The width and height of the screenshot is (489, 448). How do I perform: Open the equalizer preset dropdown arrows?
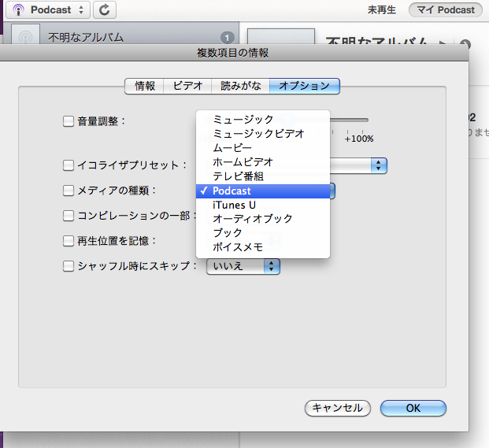379,165
